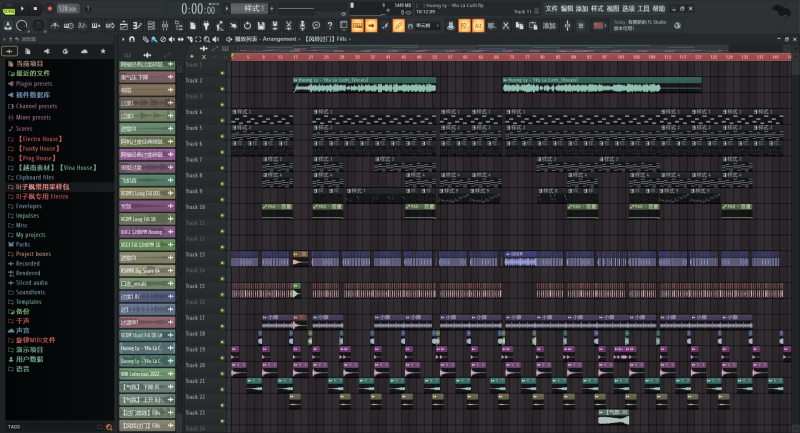This screenshot has width=800, height=433.
Task: Toggle the orange right-arrow multilink button
Action: 371,26
